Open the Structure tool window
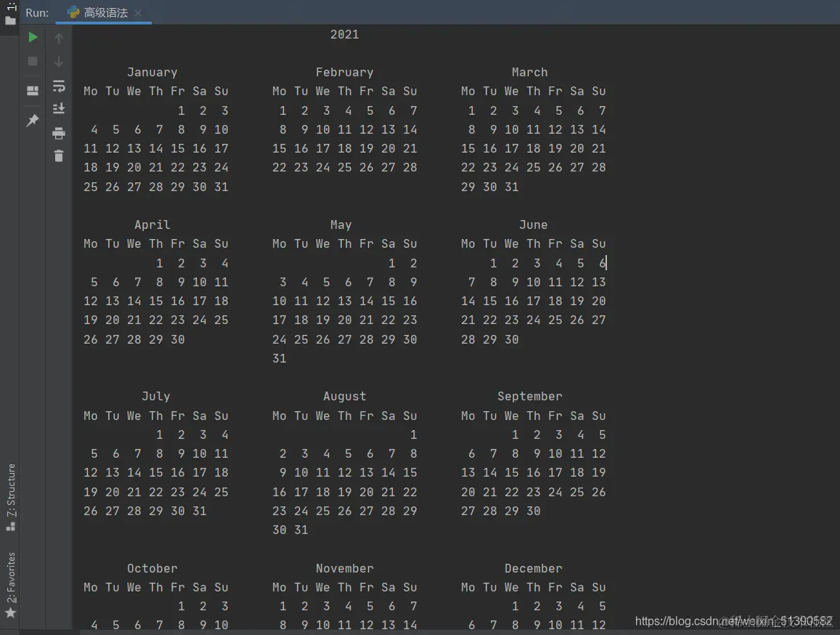Screen dimensions: 840x635 (11, 497)
